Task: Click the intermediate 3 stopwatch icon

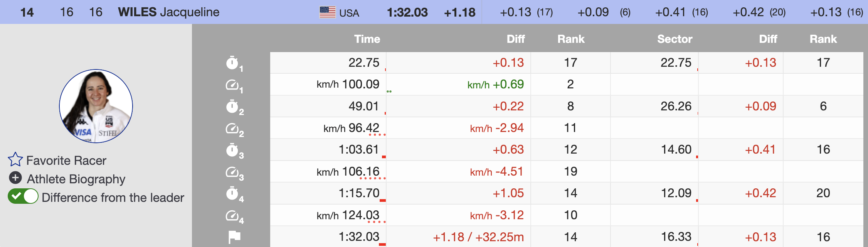Action: tap(232, 150)
